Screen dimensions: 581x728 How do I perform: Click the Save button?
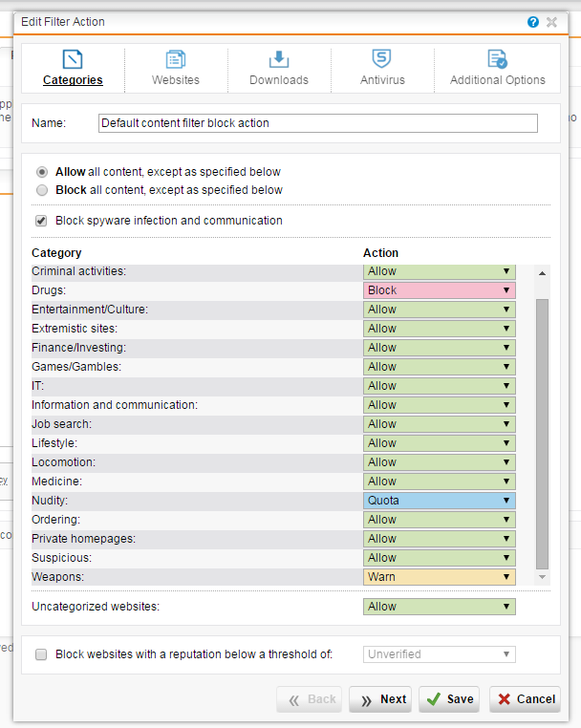coord(449,699)
